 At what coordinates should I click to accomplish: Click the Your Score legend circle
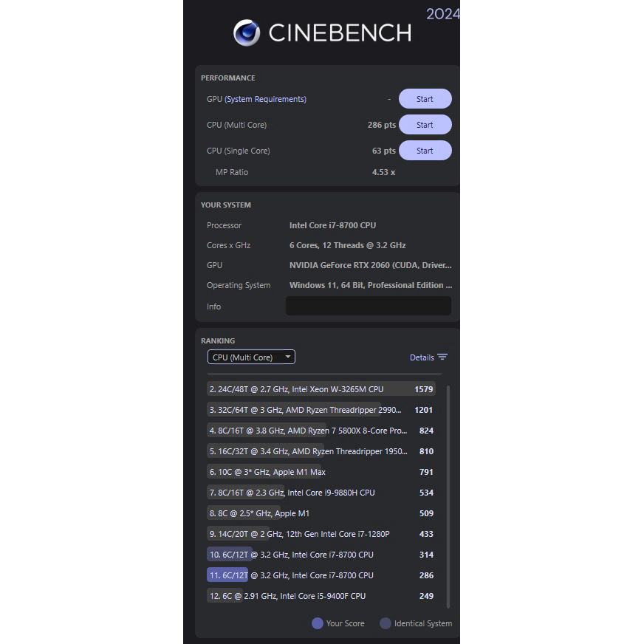point(318,623)
